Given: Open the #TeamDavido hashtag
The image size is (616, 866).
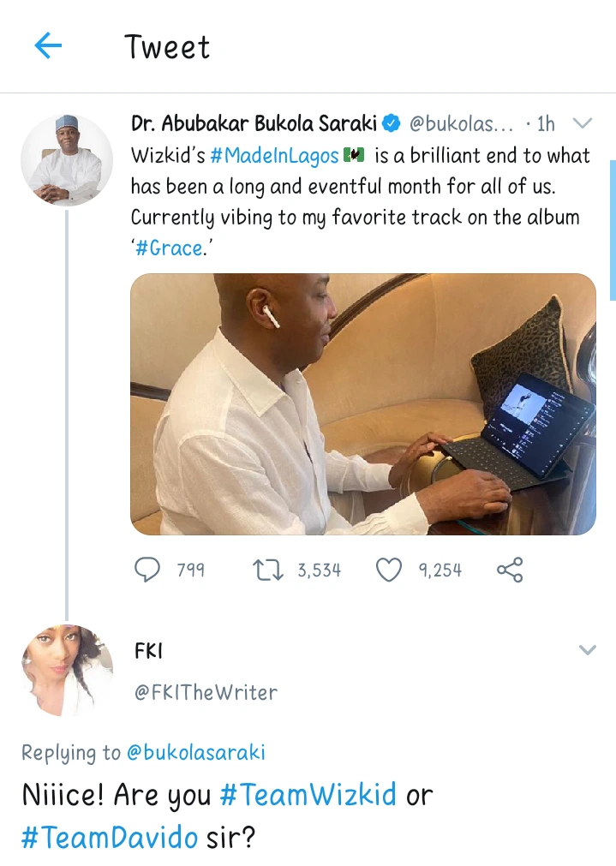Looking at the screenshot, I should 109,836.
